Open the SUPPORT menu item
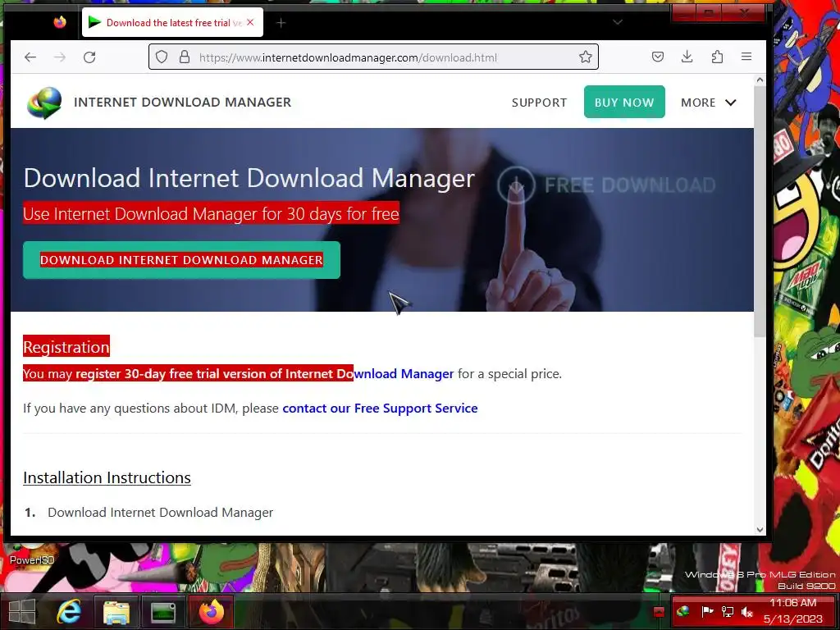 [x=539, y=103]
